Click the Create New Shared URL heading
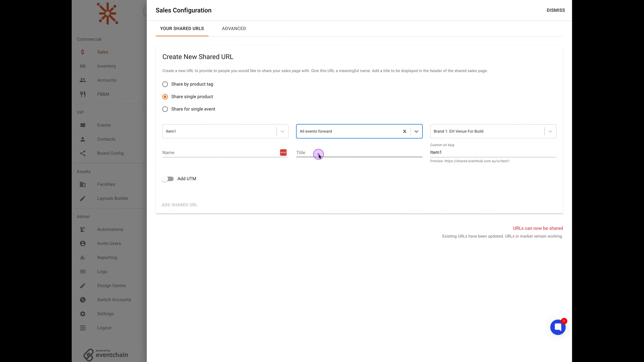 coord(198,57)
